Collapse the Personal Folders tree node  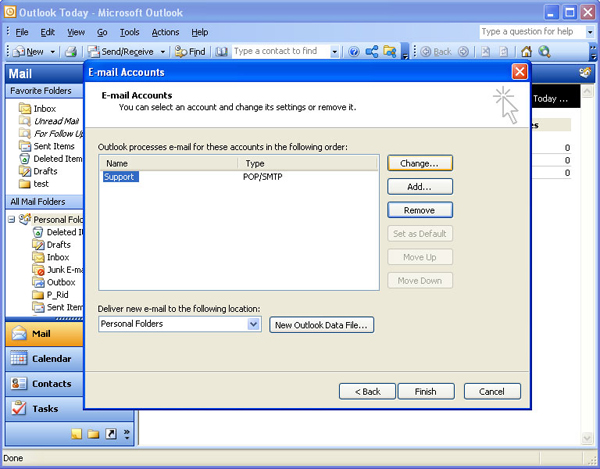tap(11, 220)
